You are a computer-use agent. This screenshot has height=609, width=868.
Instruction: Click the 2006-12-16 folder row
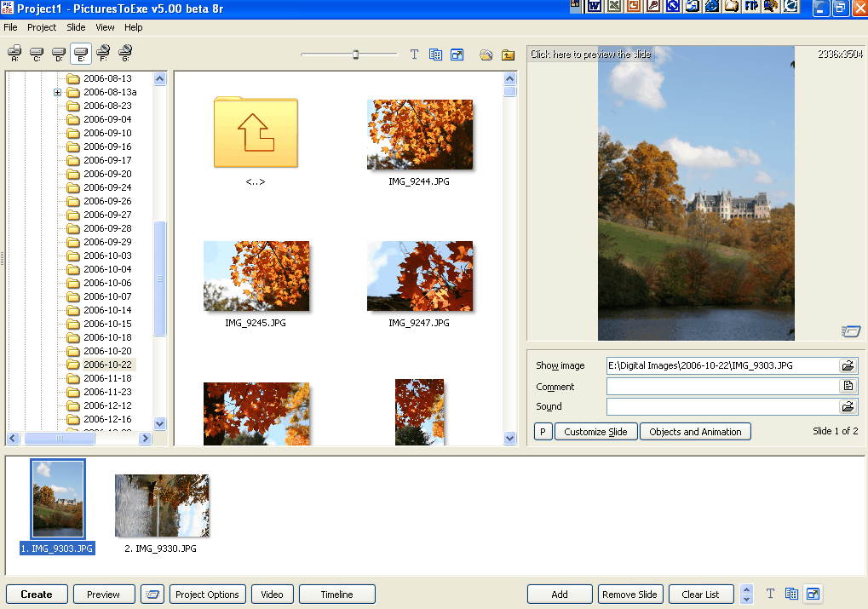point(107,419)
